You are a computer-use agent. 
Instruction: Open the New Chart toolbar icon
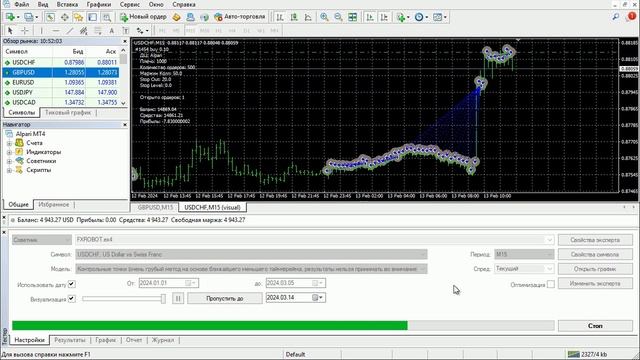tap(10, 17)
